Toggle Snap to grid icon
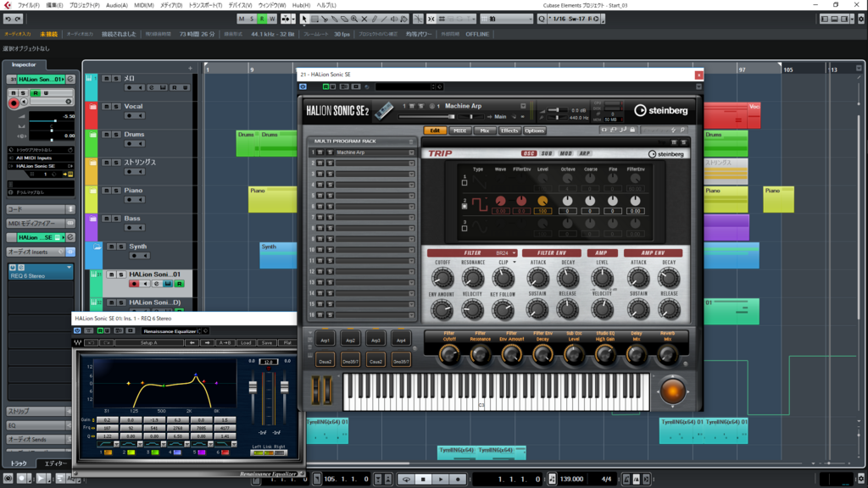 [431, 19]
